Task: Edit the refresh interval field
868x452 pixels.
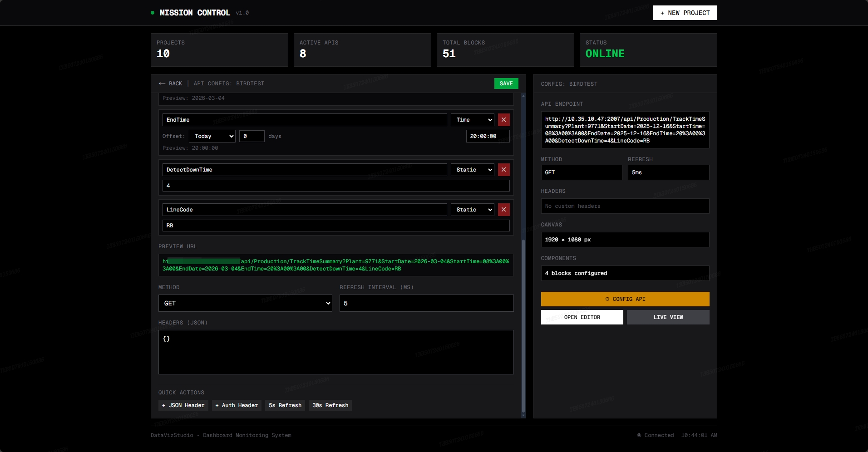Action: [x=427, y=303]
